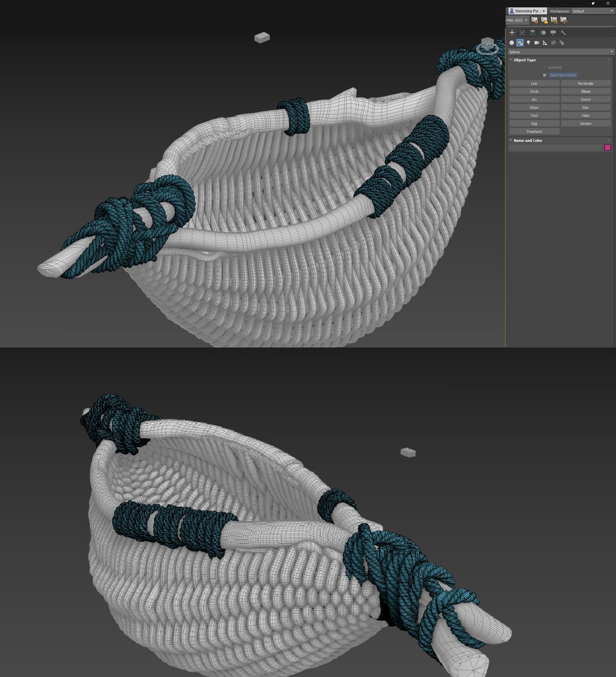The height and width of the screenshot is (677, 616).
Task: Open the Weronika Pyr... user account dropdown
Action: pyautogui.click(x=527, y=11)
